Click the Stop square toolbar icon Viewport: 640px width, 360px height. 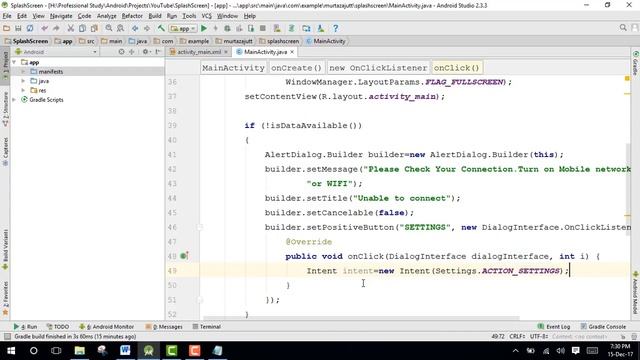263,28
